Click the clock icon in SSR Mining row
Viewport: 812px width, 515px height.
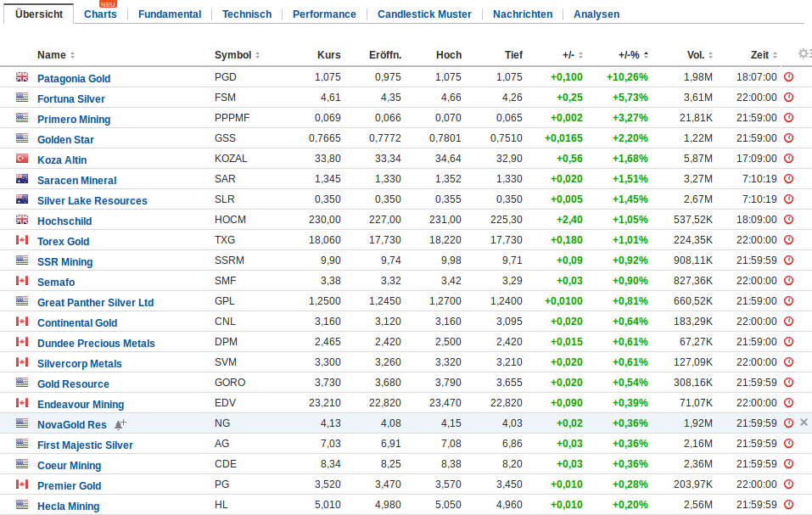pos(789,260)
